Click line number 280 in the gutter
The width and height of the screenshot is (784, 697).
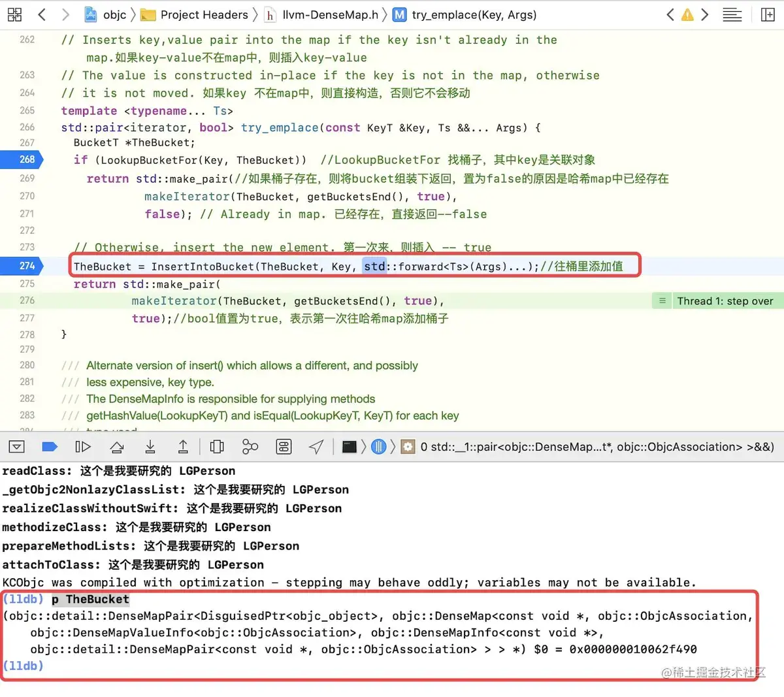tap(27, 365)
